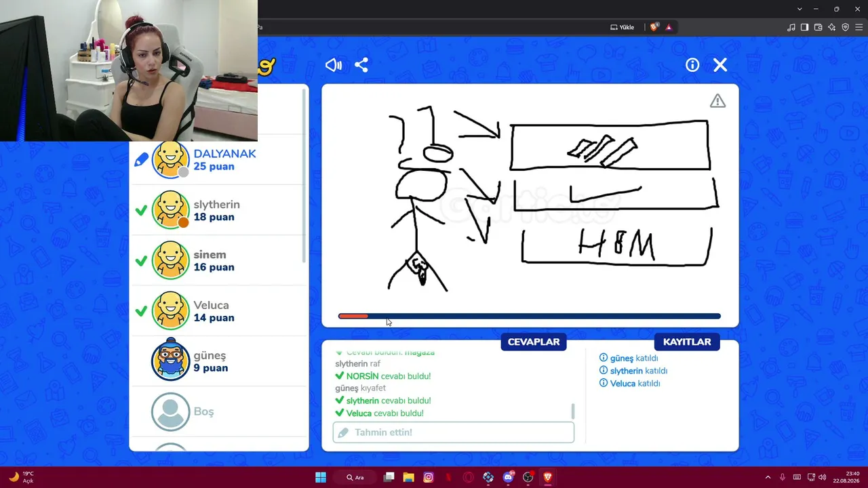Click the Yükle install app button

623,27
